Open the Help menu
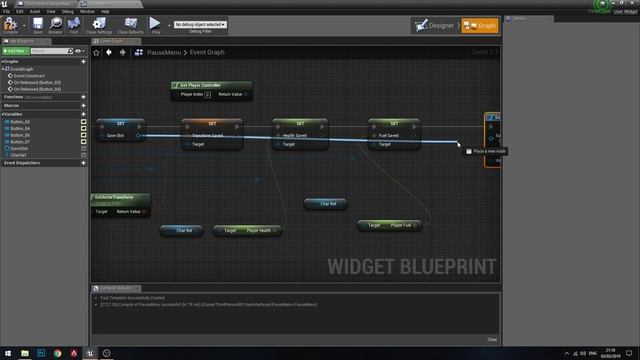This screenshot has width=640, height=360. 105,11
